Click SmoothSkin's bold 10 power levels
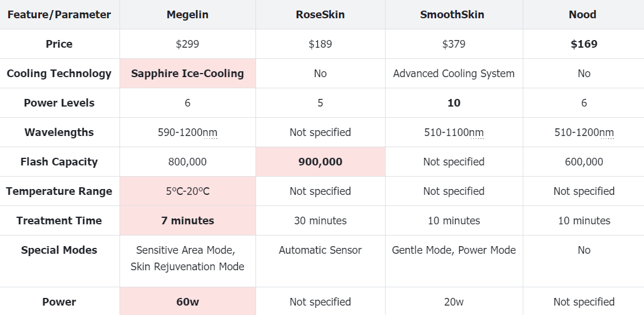 coord(454,102)
